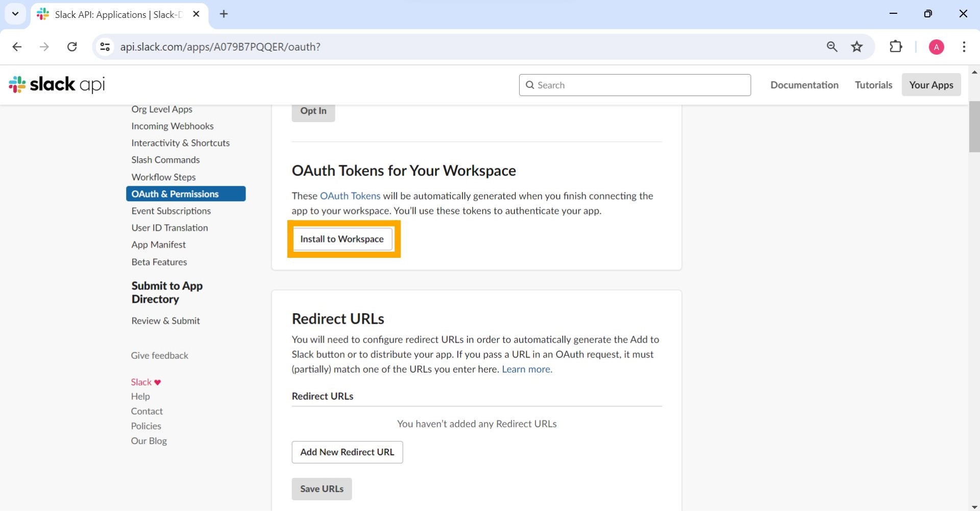Click the page vertical scrollbar thumb

tap(974, 127)
